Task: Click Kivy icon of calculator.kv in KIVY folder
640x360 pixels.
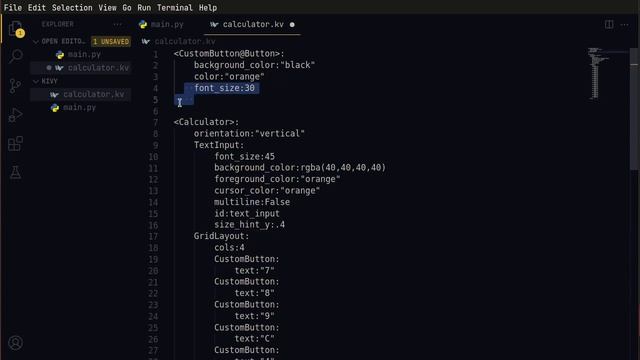Action: [x=54, y=95]
